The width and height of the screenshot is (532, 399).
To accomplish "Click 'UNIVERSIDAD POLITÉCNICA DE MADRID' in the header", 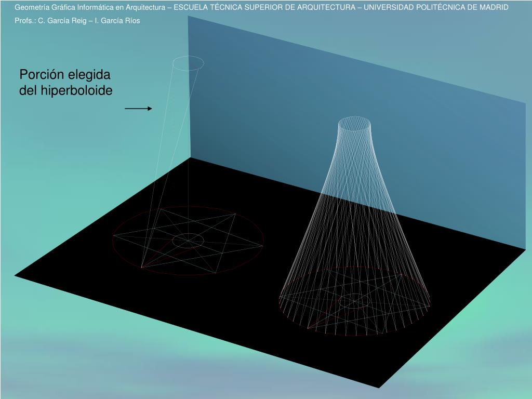I will click(436, 7).
